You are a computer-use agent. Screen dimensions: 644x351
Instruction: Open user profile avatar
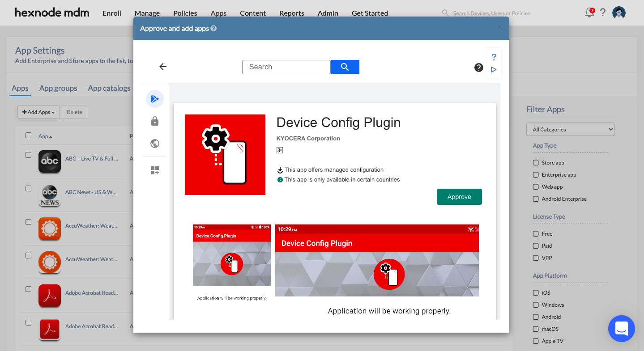click(x=619, y=13)
